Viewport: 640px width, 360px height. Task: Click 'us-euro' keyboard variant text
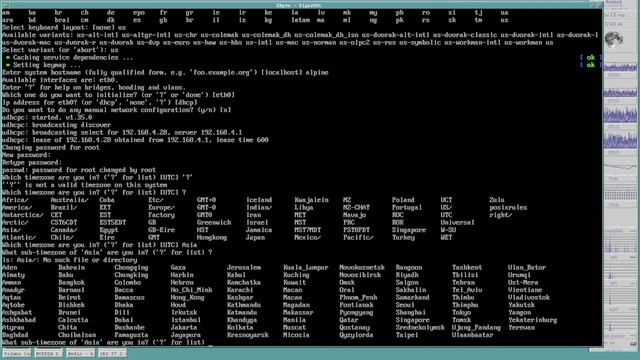(x=176, y=42)
